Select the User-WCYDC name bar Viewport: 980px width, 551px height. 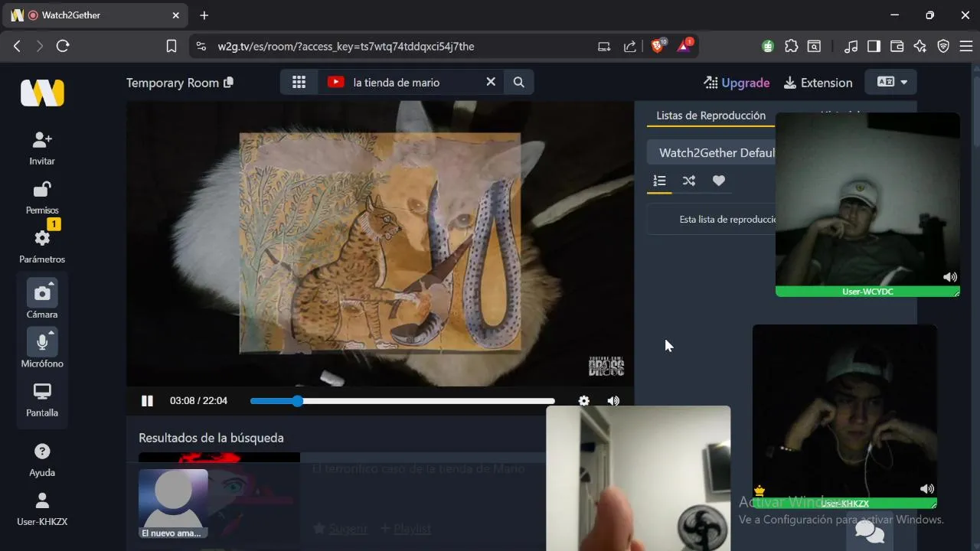pos(867,292)
